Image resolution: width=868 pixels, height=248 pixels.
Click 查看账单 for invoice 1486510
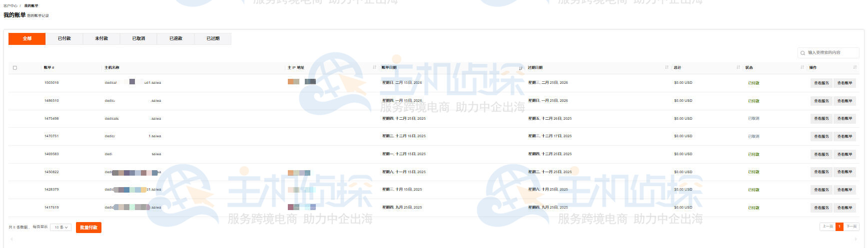coord(845,101)
